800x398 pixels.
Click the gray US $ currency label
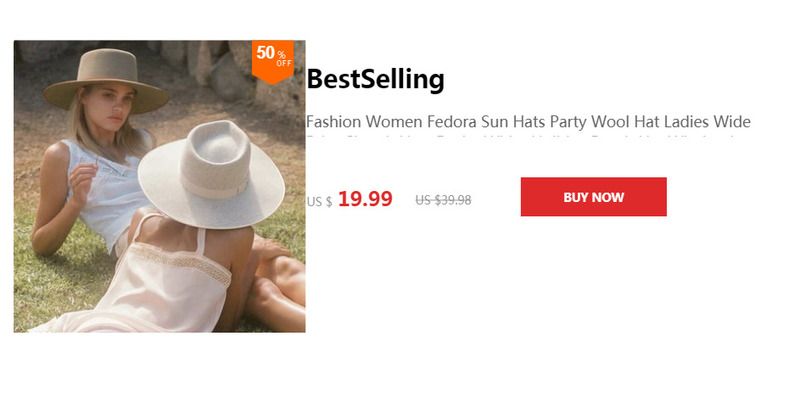[x=319, y=202]
